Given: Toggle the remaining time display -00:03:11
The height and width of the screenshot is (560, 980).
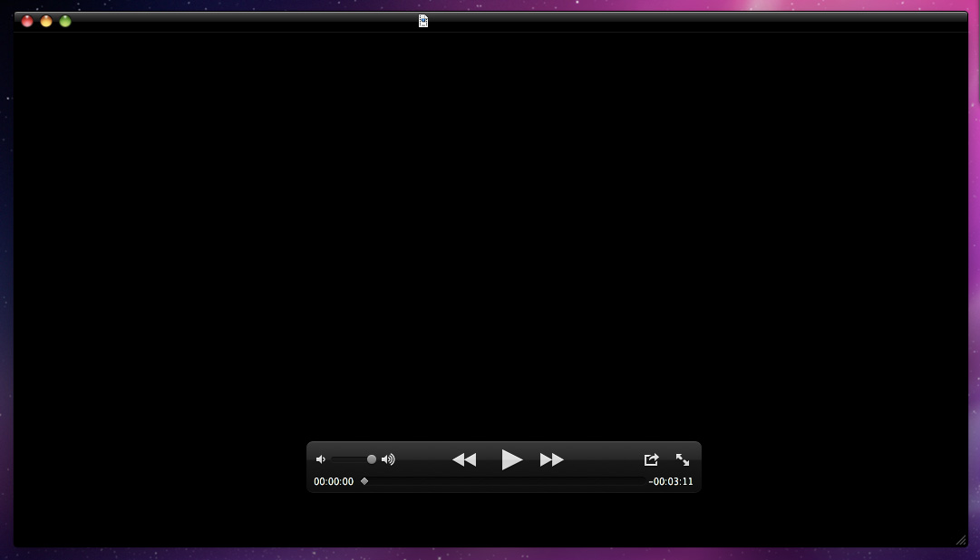Looking at the screenshot, I should point(671,481).
